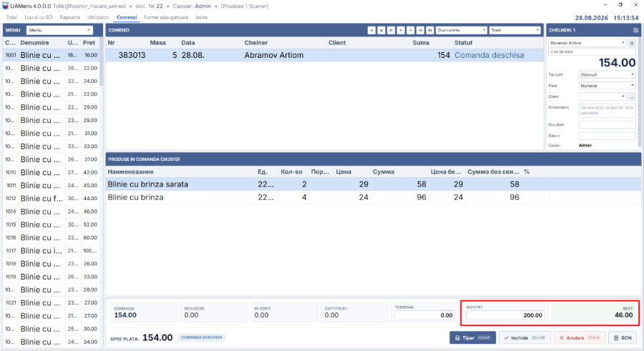Select menu item with code 1010
This screenshot has height=351, width=644.
pyautogui.click(x=51, y=172)
